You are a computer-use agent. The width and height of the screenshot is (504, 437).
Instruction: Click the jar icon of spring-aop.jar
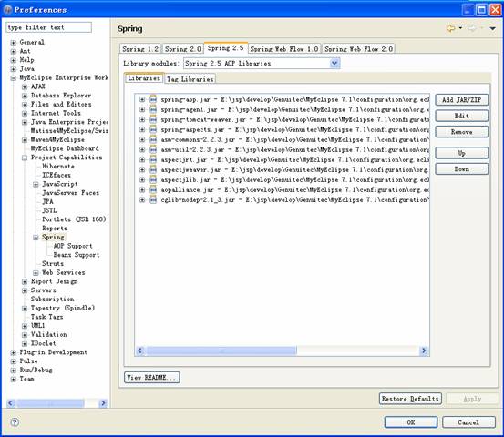pyautogui.click(x=153, y=99)
